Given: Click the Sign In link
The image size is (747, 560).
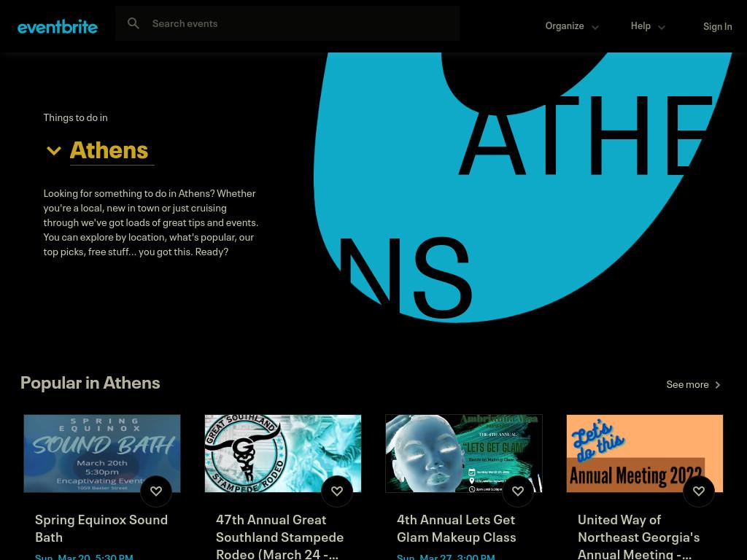Looking at the screenshot, I should pyautogui.click(x=718, y=27).
